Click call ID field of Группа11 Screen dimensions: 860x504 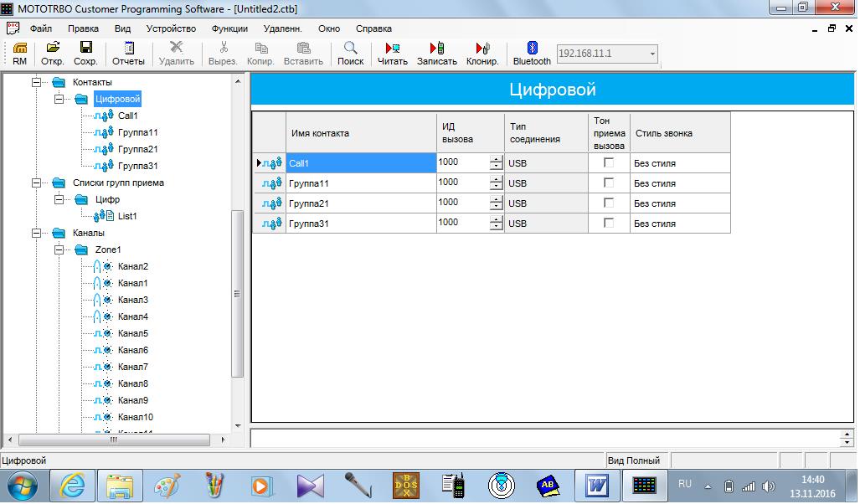tap(463, 183)
